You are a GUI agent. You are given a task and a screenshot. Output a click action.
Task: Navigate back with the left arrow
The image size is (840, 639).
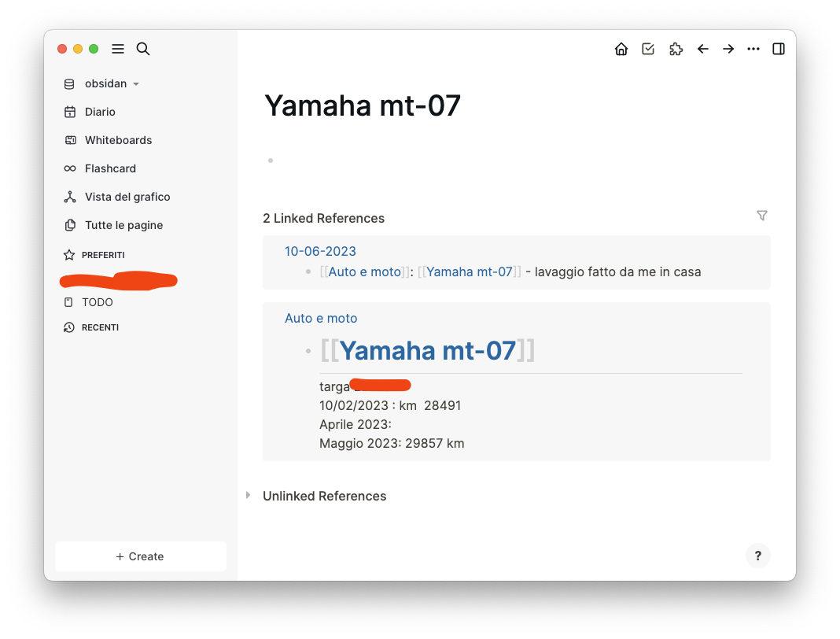pos(703,49)
